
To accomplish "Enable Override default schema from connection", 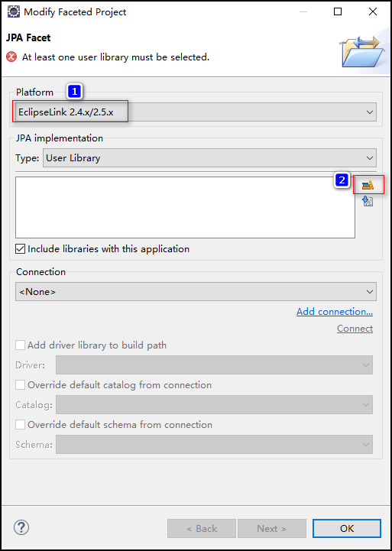I will (21, 425).
